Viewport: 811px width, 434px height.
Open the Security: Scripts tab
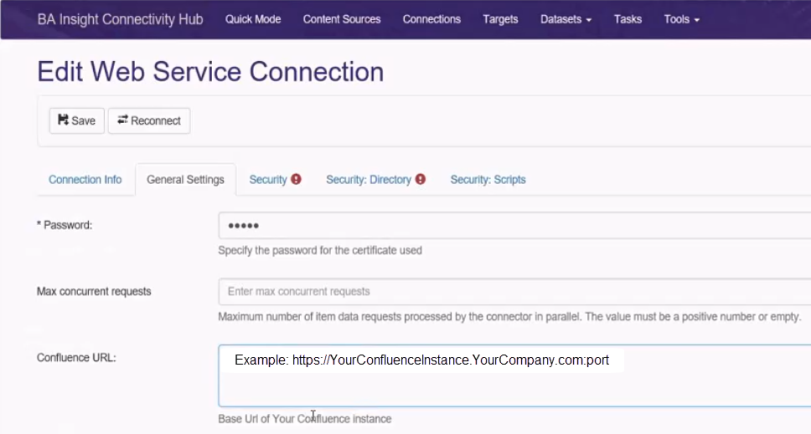coord(487,180)
